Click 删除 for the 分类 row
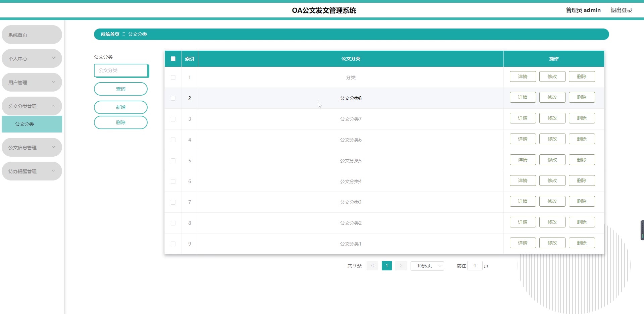The height and width of the screenshot is (314, 644). [x=582, y=76]
